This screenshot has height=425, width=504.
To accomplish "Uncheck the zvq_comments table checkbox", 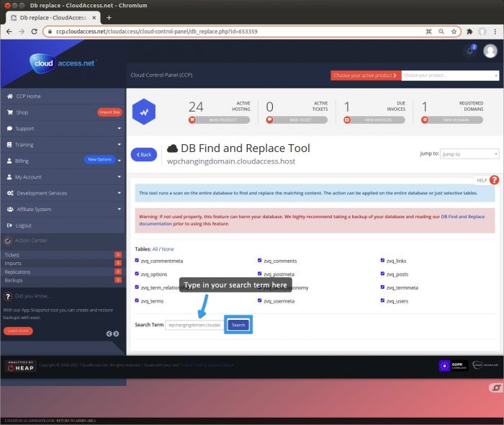I will click(260, 260).
